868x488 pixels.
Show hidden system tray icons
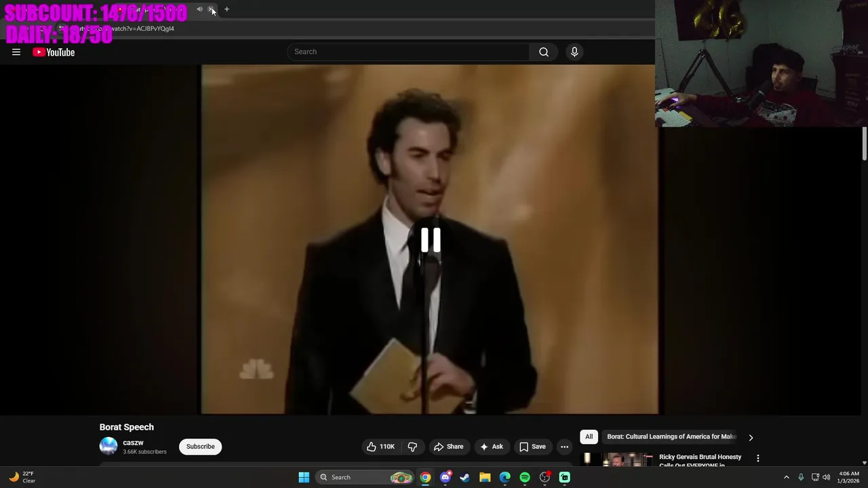(787, 477)
